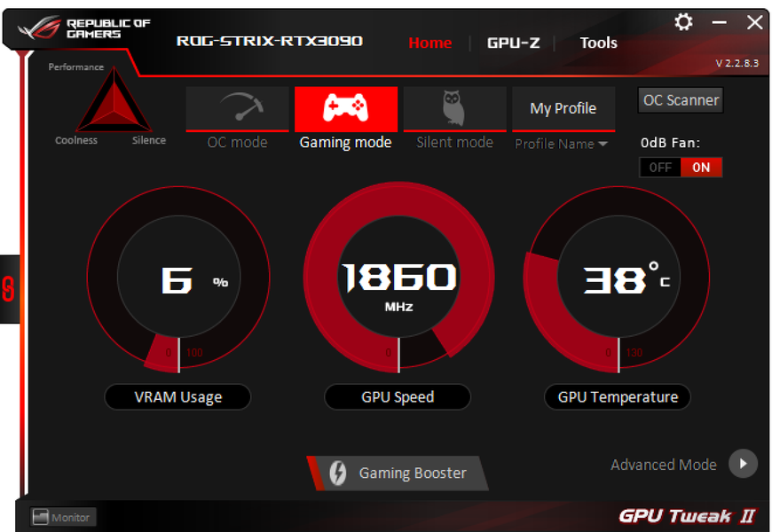Click the Gaming Booster lightning icon
Image resolution: width=772 pixels, height=532 pixels.
click(x=338, y=473)
